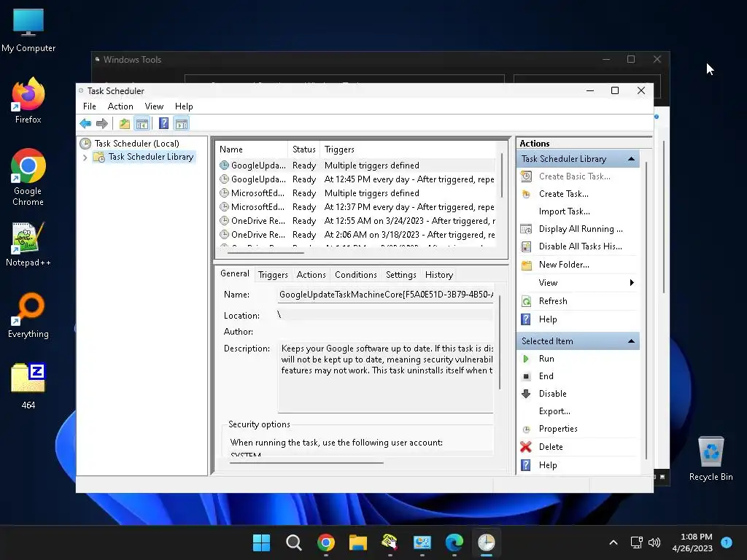This screenshot has width=747, height=560.
Task: Click the Actions pane vertical scrollbar
Action: pos(646,311)
